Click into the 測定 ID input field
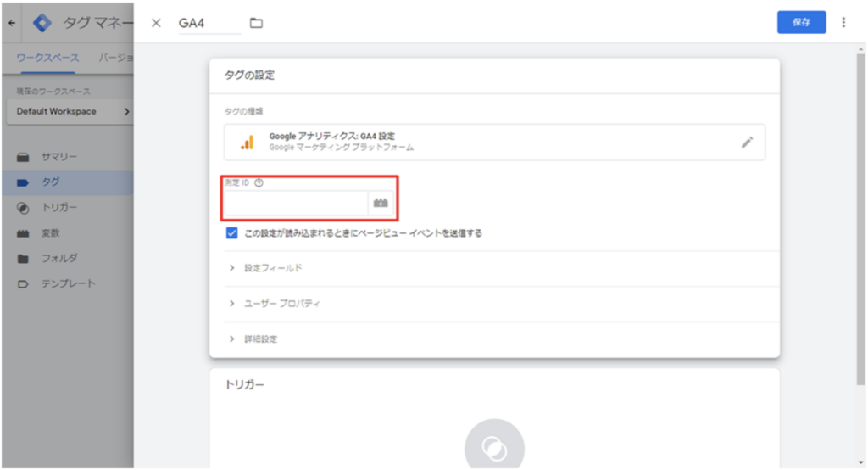The width and height of the screenshot is (868, 470). coord(296,203)
